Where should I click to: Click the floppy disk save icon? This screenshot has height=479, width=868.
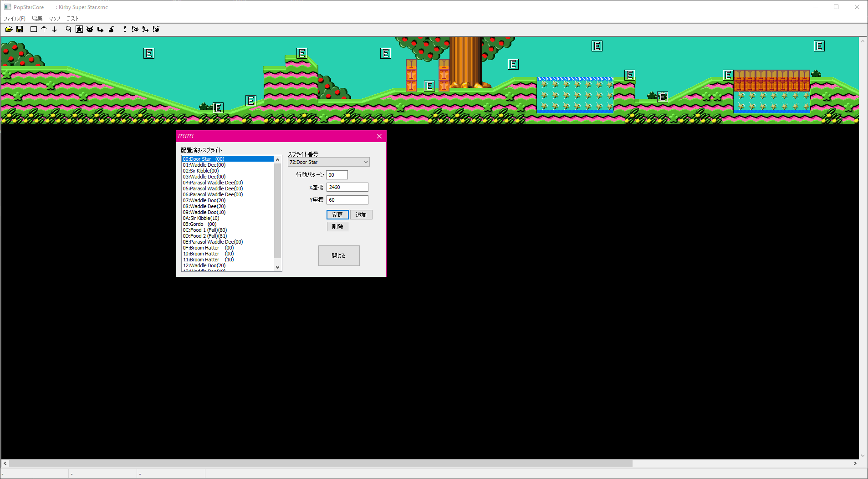pyautogui.click(x=20, y=29)
